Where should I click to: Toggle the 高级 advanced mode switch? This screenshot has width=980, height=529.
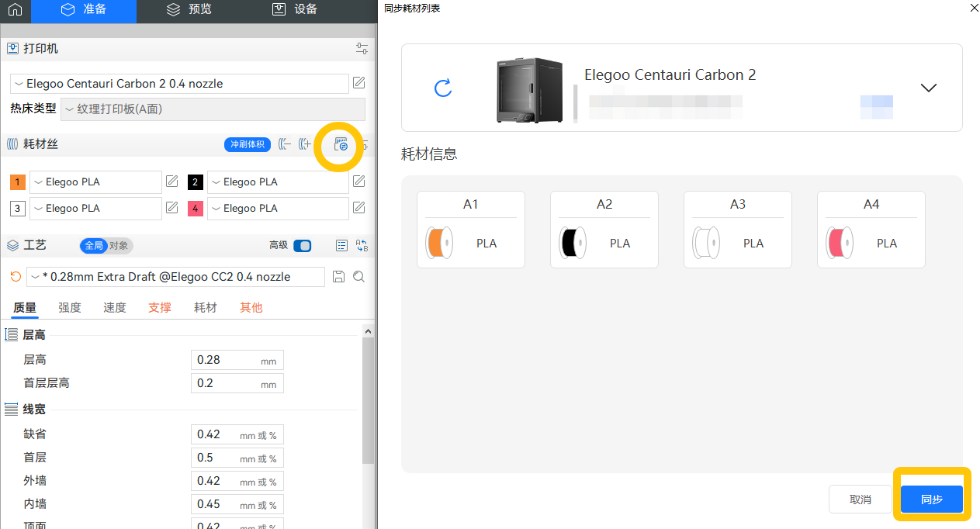coord(303,245)
